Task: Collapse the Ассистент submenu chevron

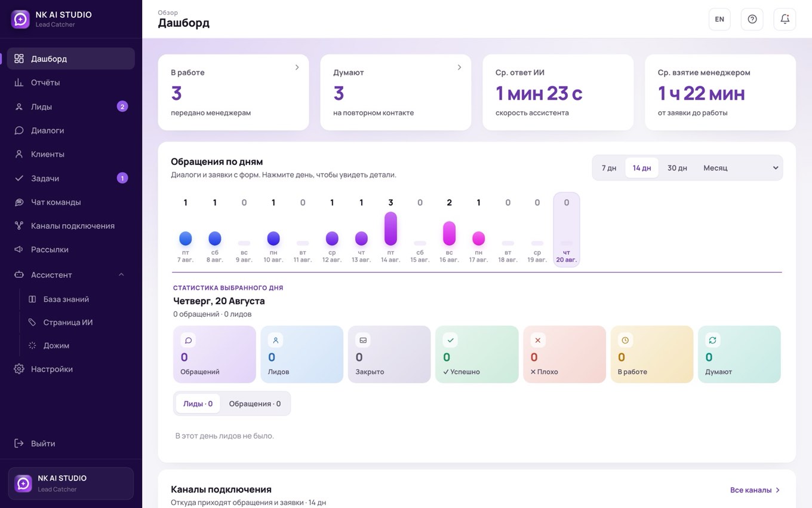Action: pos(121,275)
